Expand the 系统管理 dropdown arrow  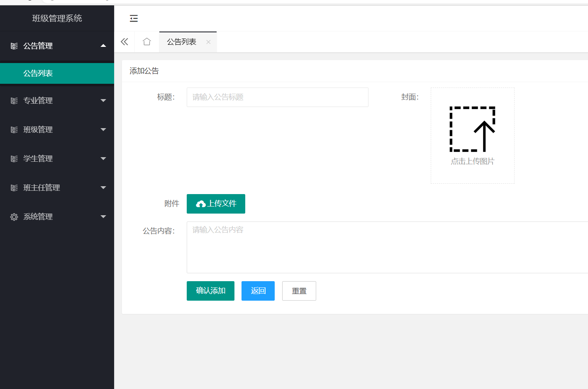tap(103, 216)
